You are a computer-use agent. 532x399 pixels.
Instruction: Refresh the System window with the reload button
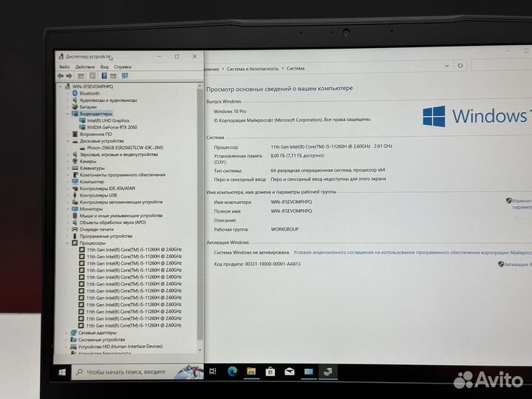(460, 66)
